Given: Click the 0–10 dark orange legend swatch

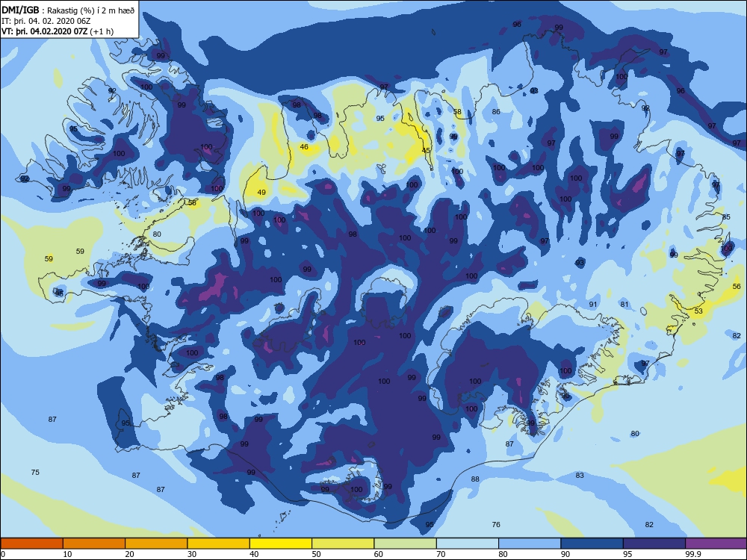Looking at the screenshot, I should [31, 544].
